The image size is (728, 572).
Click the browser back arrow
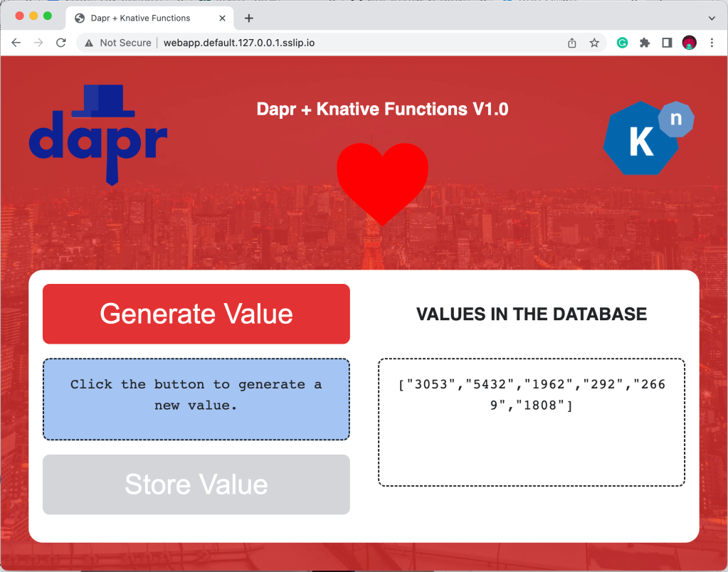(x=16, y=43)
